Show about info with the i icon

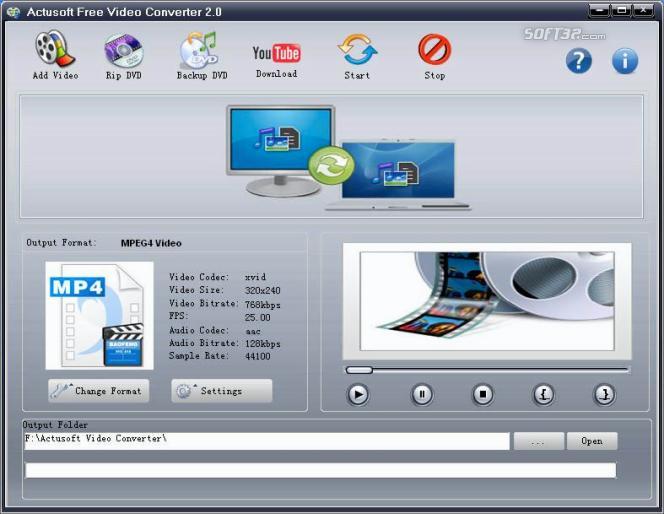click(x=625, y=61)
